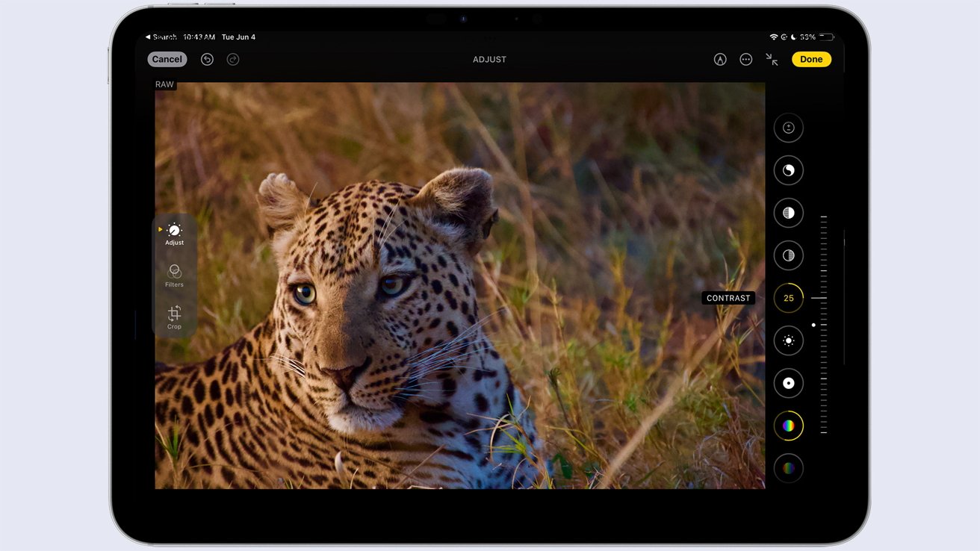
Task: Open the Black Point adjustment
Action: click(788, 383)
